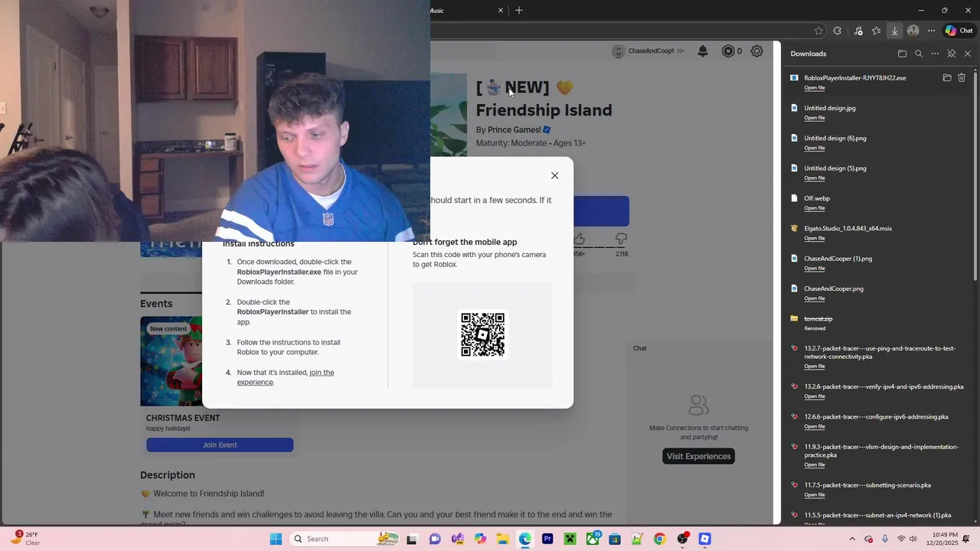Open a new browser tab
The height and width of the screenshot is (551, 980).
pyautogui.click(x=519, y=10)
